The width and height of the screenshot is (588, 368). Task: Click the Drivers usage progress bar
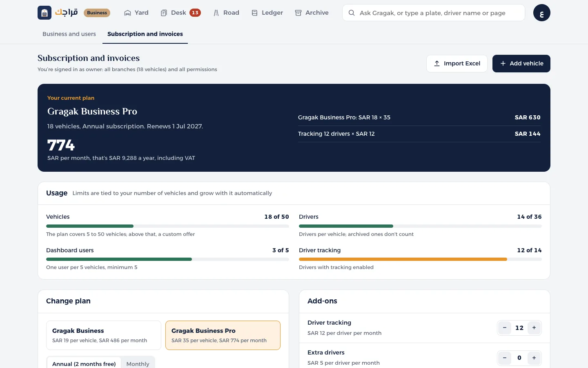pyautogui.click(x=420, y=226)
